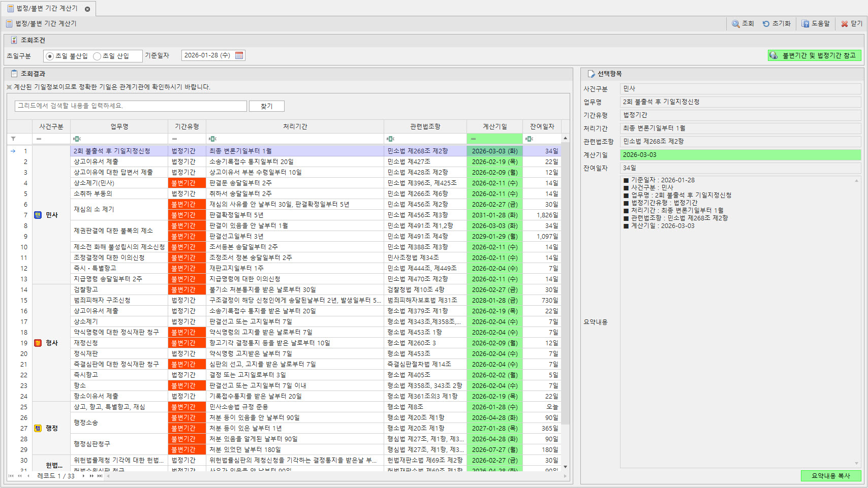
Task: Open filter operator for 기간유형 column
Action: [174, 139]
